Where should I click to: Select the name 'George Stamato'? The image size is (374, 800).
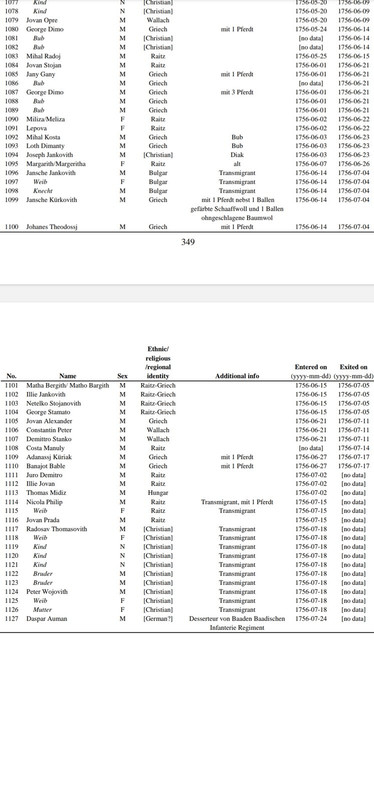48,412
